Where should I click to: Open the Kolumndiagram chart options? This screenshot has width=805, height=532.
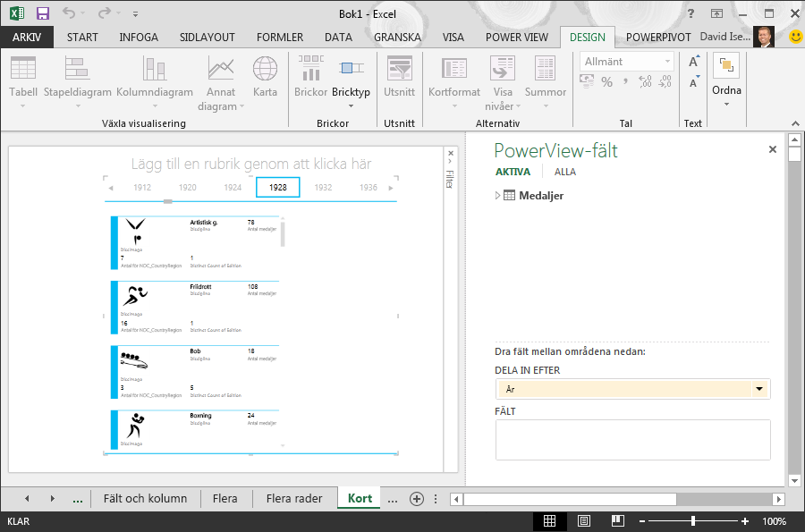[x=155, y=81]
